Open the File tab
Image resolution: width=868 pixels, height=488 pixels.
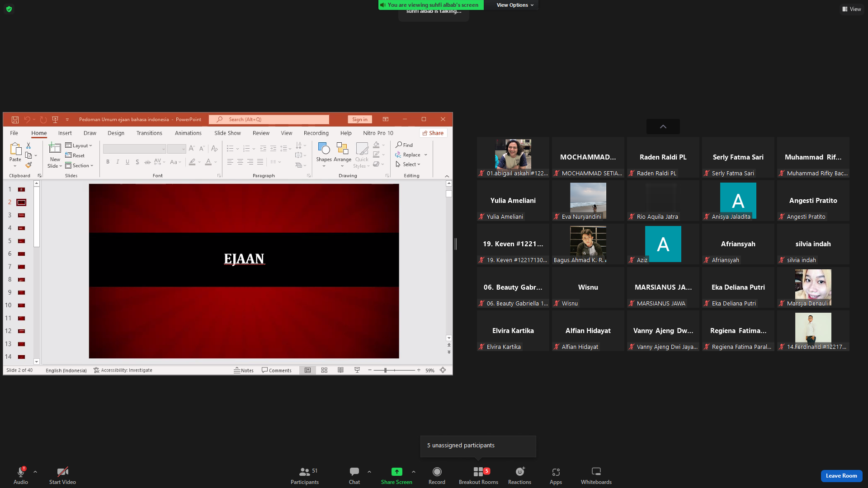tap(14, 133)
